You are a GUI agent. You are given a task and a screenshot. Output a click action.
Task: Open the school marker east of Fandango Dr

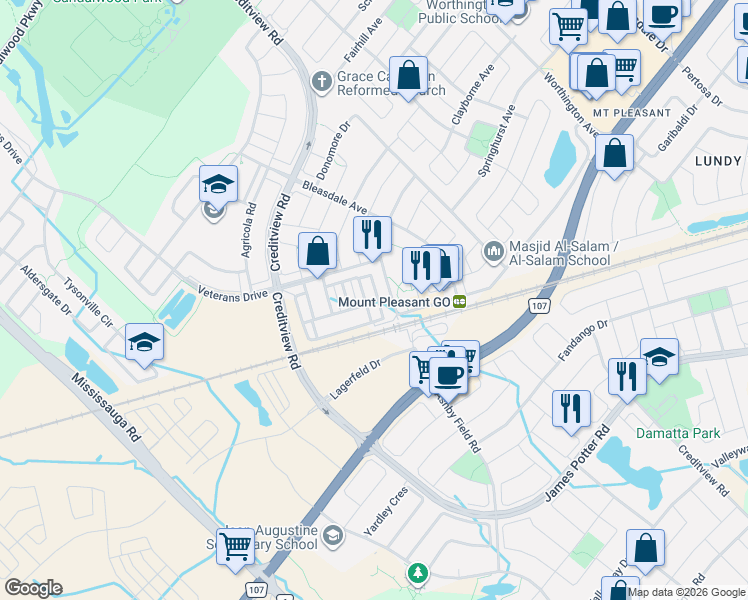coord(659,361)
